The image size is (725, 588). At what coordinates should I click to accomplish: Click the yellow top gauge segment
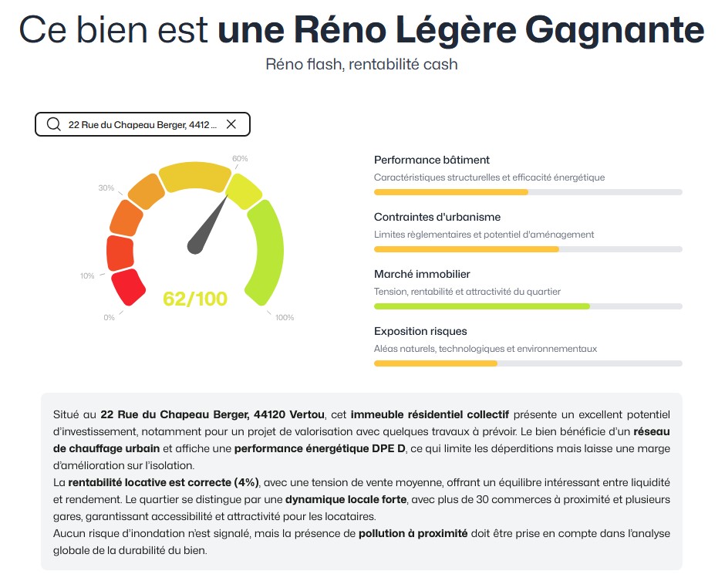click(x=194, y=177)
